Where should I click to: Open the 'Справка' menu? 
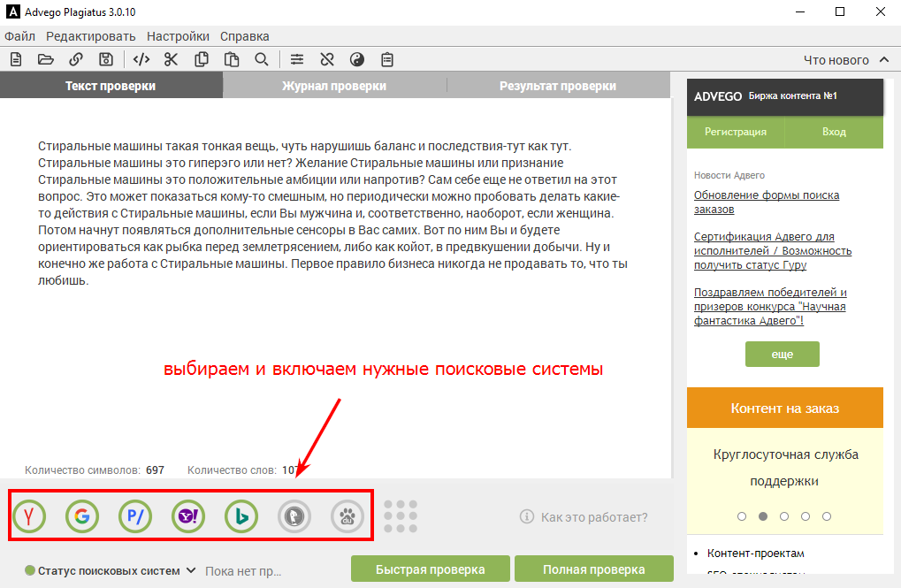tap(245, 36)
